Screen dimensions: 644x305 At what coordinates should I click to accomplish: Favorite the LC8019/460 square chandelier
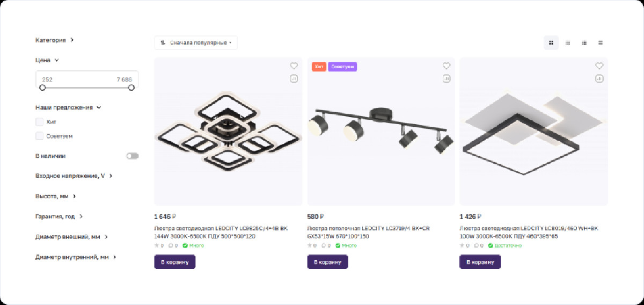(x=599, y=66)
